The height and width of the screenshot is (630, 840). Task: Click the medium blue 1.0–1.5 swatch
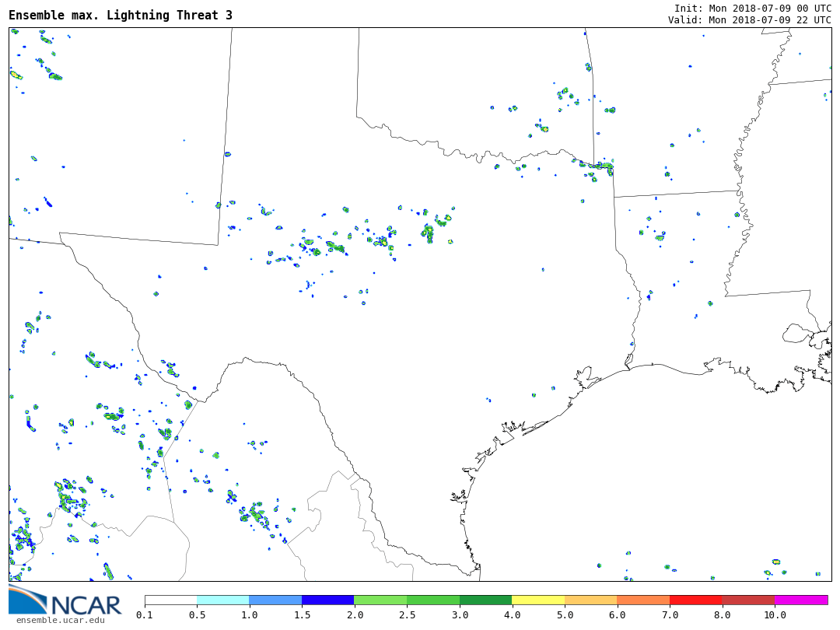point(275,600)
